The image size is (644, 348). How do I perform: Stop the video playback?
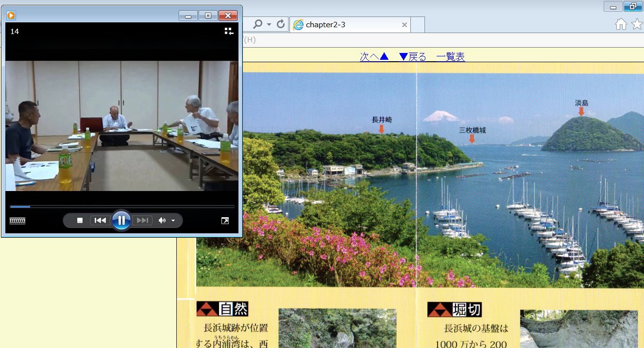[80, 221]
